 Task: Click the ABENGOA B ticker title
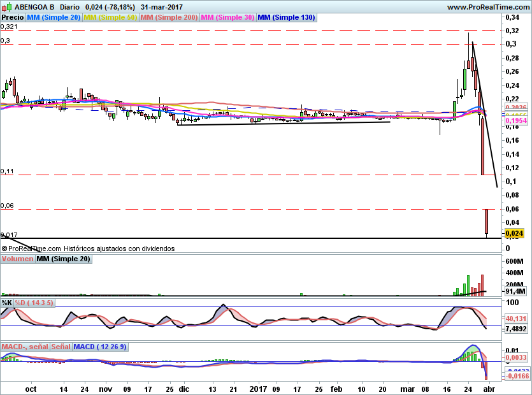pyautogui.click(x=34, y=7)
